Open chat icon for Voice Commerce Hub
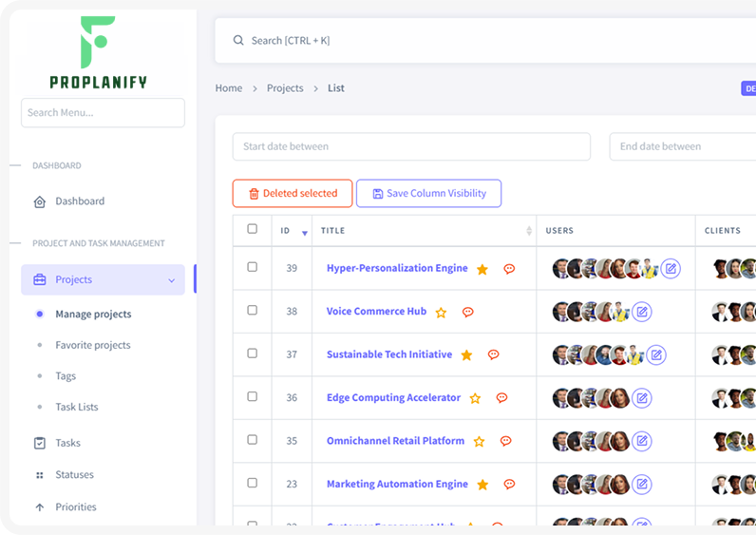Viewport: 756px width, 535px height. point(467,312)
